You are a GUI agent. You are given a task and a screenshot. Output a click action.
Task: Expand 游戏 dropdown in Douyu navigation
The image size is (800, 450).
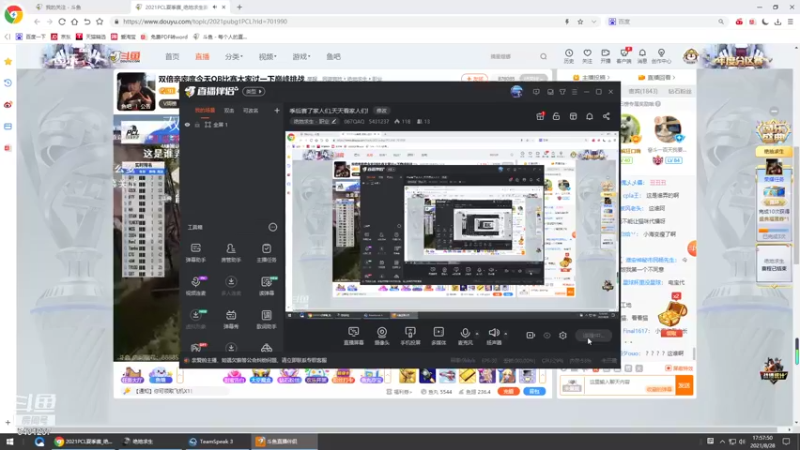point(301,57)
